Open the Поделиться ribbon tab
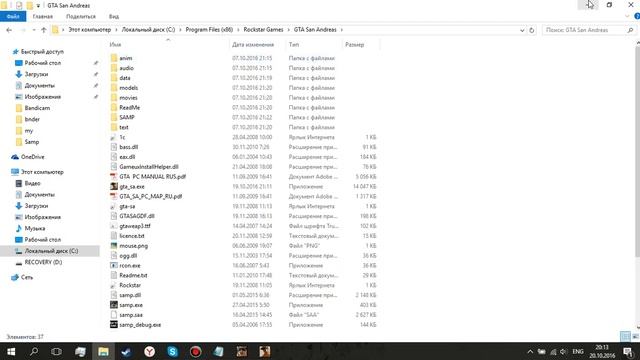This screenshot has height=360, width=640. pos(81,16)
